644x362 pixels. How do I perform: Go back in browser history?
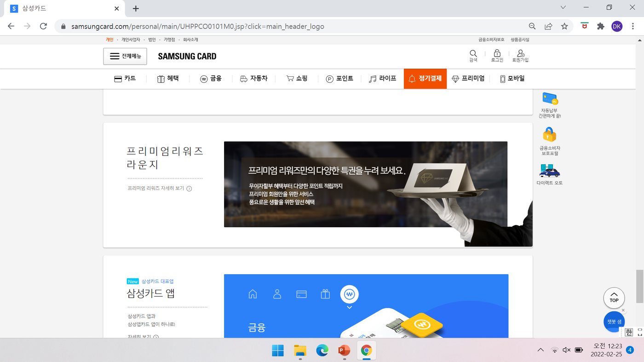pos(11,26)
